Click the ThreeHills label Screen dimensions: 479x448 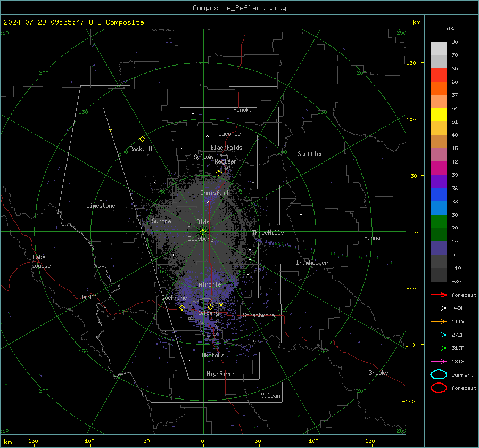click(268, 233)
